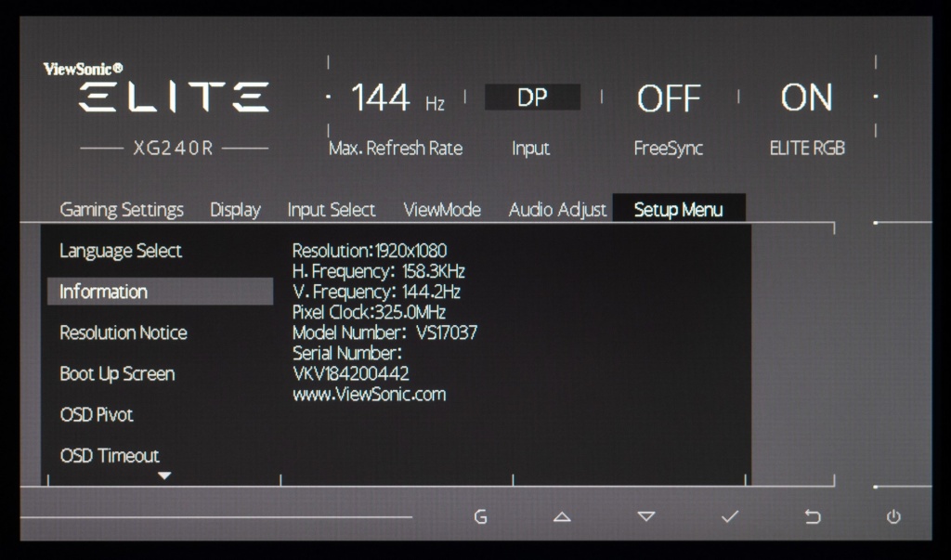Click the Pixel Clock:325.0MHz line

(370, 312)
